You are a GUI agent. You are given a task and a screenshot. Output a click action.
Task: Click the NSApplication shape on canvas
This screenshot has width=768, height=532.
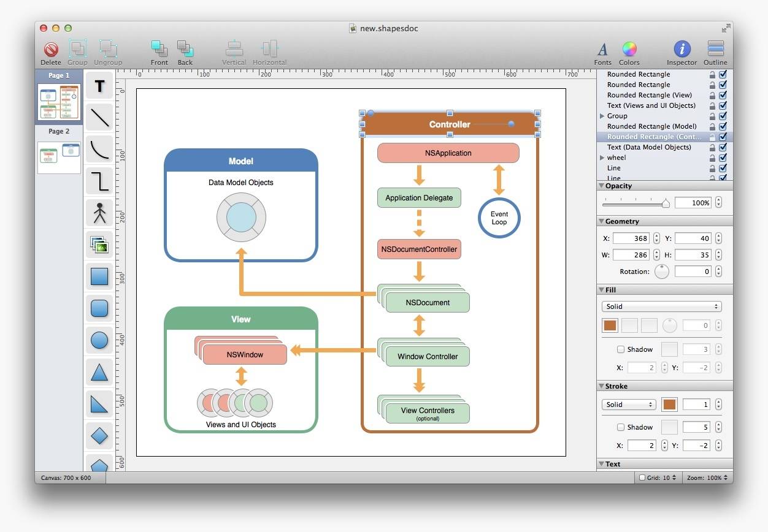[x=448, y=153]
